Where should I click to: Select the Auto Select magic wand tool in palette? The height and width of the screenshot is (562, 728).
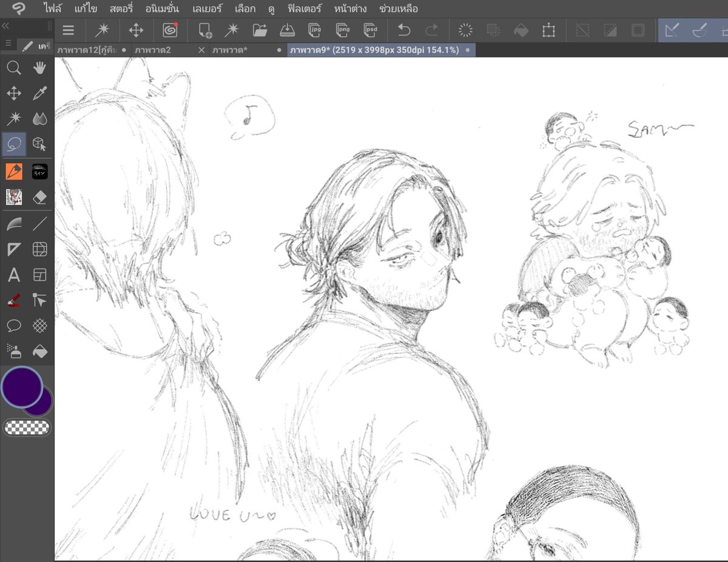pos(14,119)
